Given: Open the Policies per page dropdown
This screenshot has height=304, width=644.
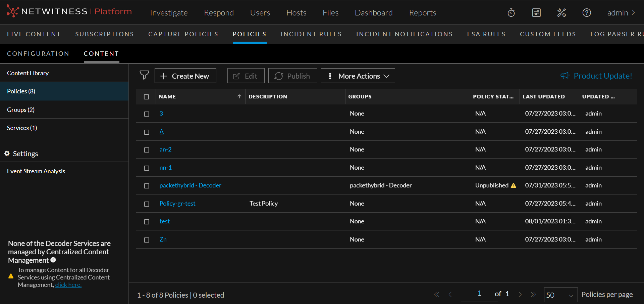Looking at the screenshot, I should click(560, 295).
